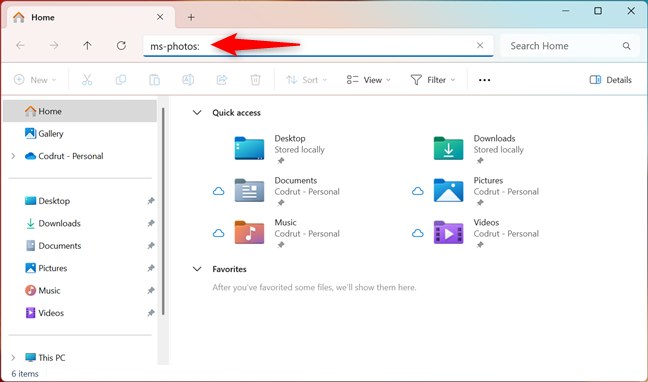The height and width of the screenshot is (382, 648).
Task: Click the Back navigation arrow
Action: tap(20, 45)
